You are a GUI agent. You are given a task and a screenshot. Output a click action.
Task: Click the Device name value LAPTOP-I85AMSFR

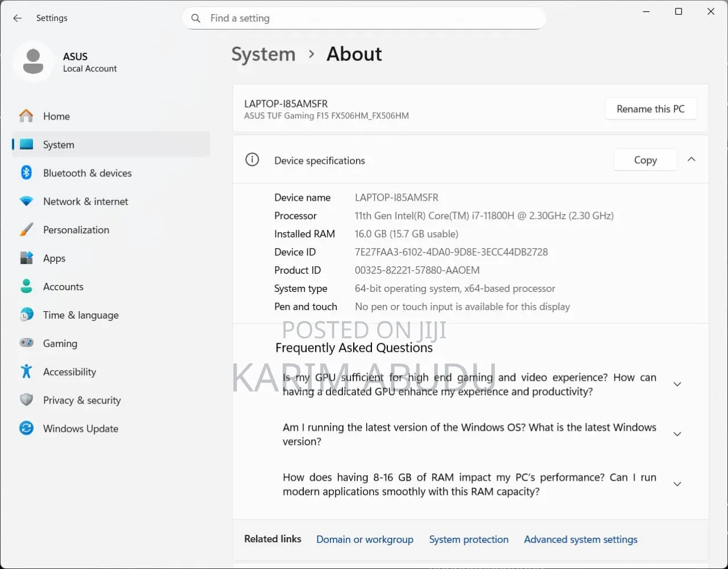pyautogui.click(x=396, y=197)
